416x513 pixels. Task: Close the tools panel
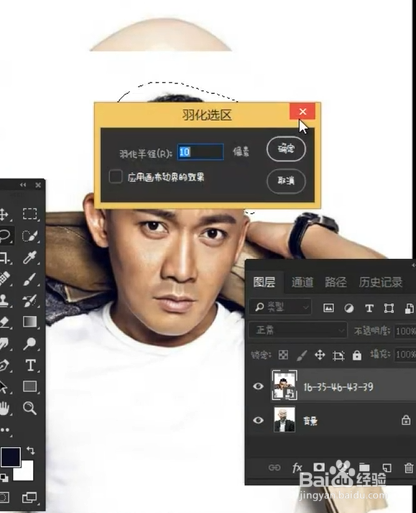click(x=38, y=185)
